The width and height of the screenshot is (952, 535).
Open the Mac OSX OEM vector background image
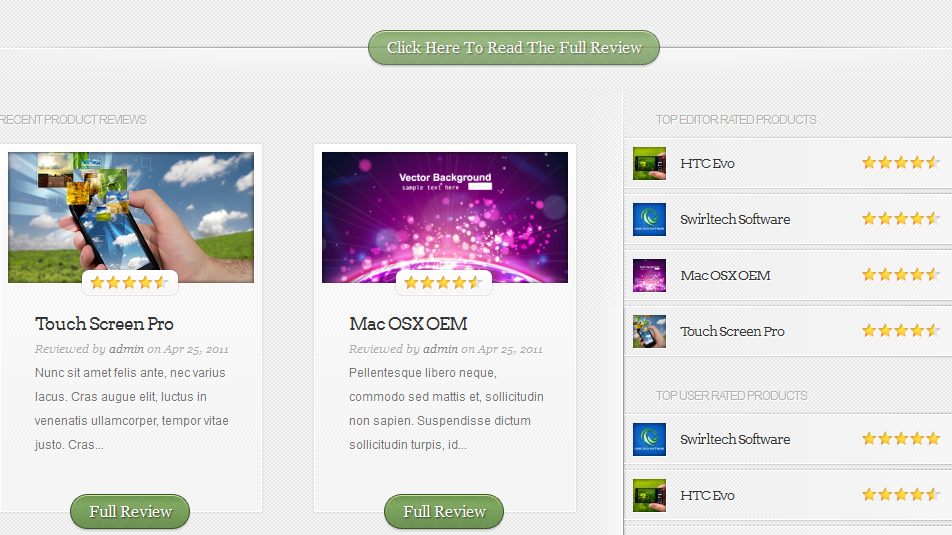tap(445, 217)
